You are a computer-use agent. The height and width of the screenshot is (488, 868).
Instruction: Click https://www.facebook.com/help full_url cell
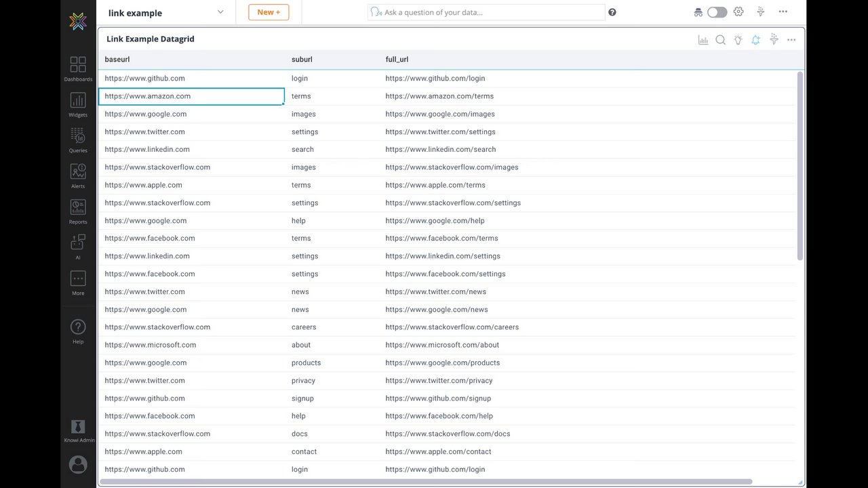point(587,416)
